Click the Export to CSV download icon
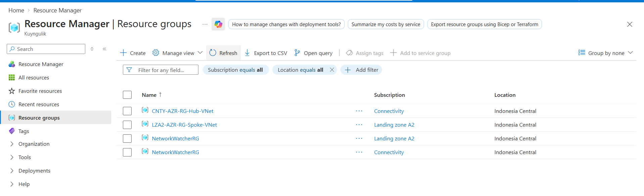 coord(247,53)
